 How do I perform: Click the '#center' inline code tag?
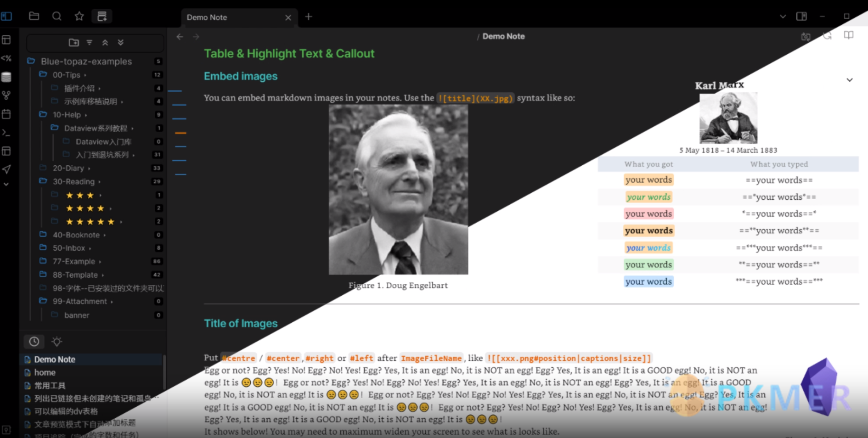[x=283, y=358]
